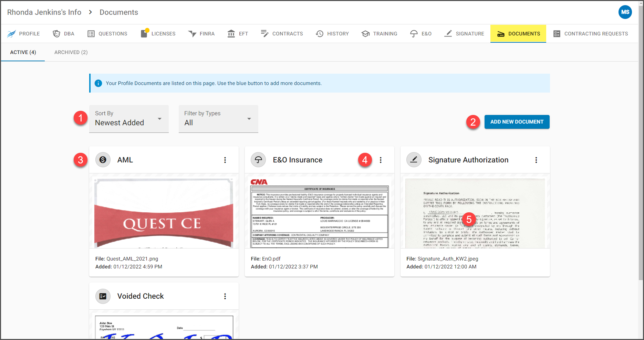Click the E&O Insurance umbrella card icon

(x=258, y=160)
